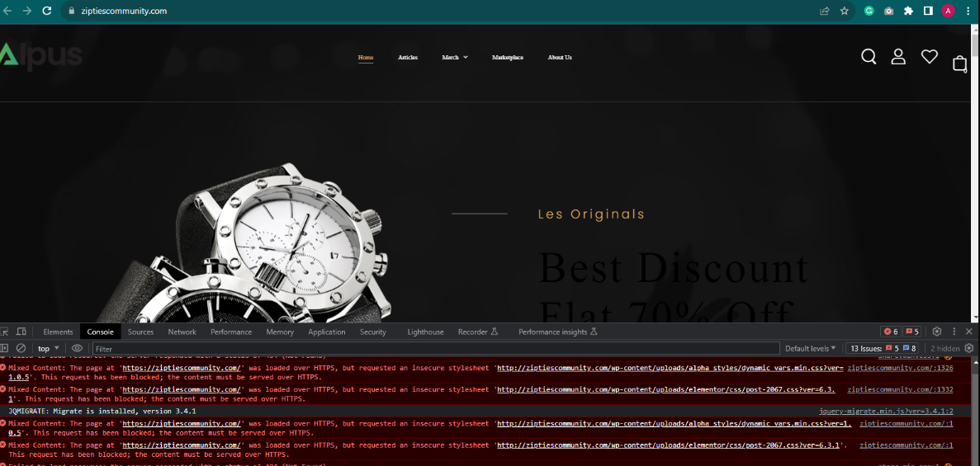Open the camera screenshot extension

tap(888, 11)
